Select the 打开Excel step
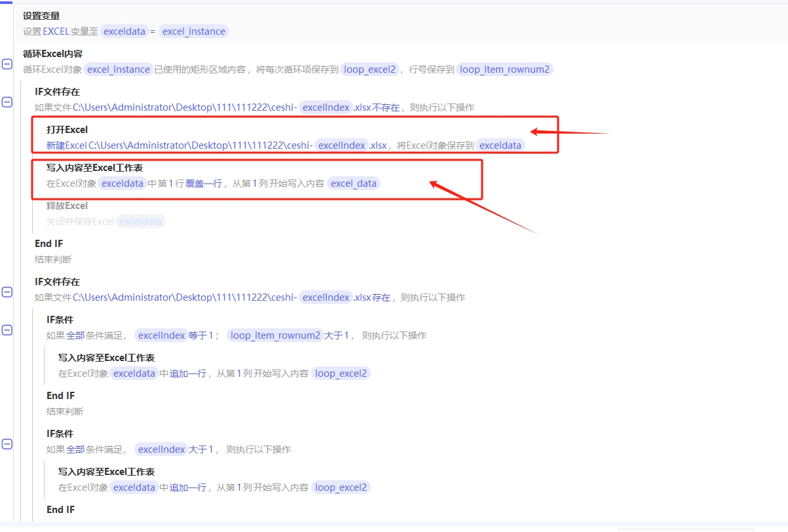This screenshot has width=788, height=532. point(295,135)
